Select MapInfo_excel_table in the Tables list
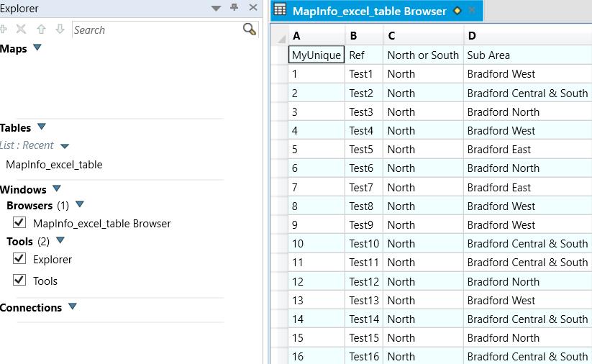The height and width of the screenshot is (364, 592). coord(54,165)
